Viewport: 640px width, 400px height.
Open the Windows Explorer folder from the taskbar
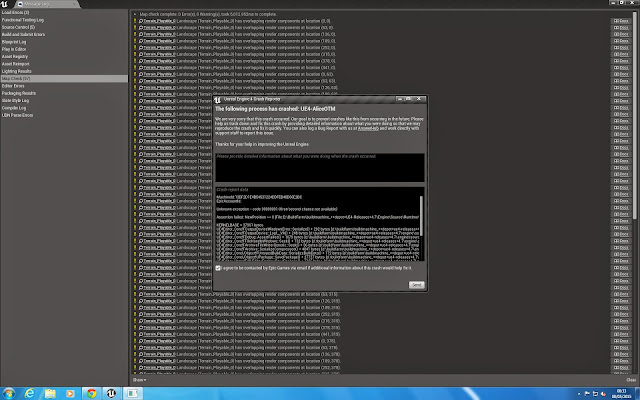coord(50,393)
